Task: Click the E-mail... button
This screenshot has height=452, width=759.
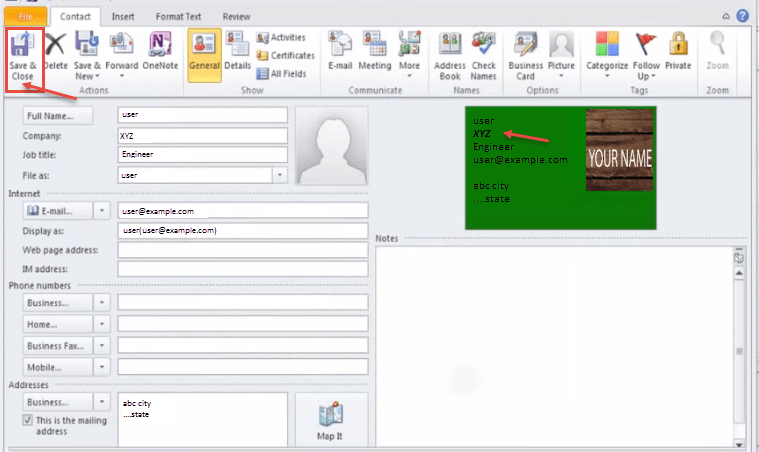Action: pos(58,211)
